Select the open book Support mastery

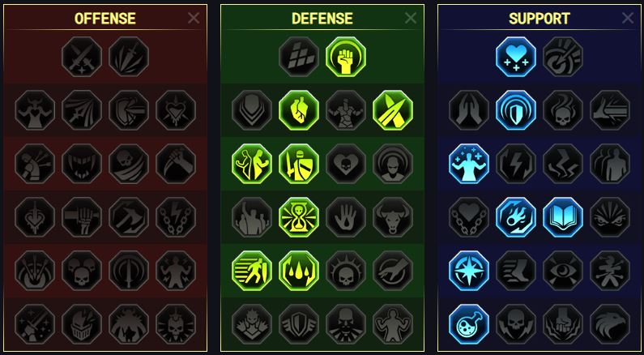[x=563, y=217]
